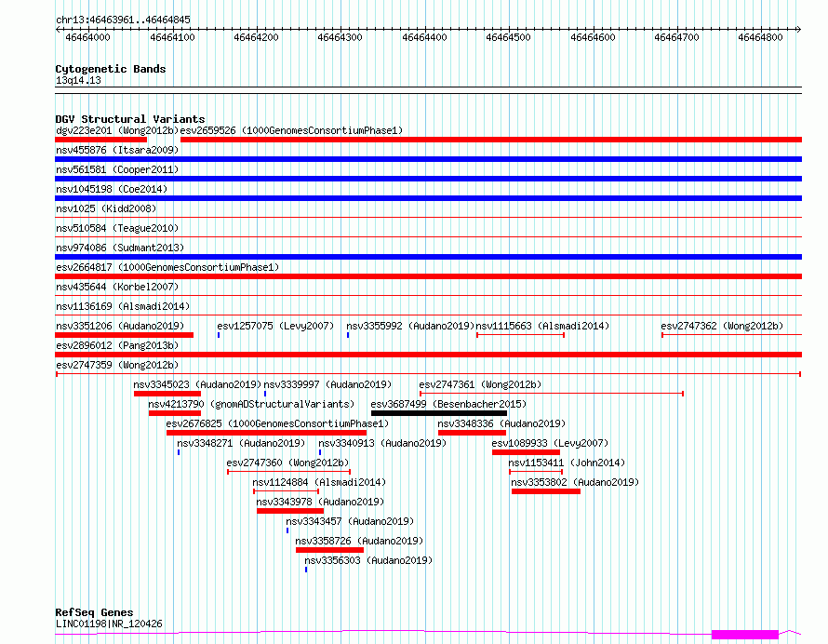Viewport: 828px width, 644px height.
Task: Select nsv435644 (Korbel2007) label
Action: coord(117,287)
